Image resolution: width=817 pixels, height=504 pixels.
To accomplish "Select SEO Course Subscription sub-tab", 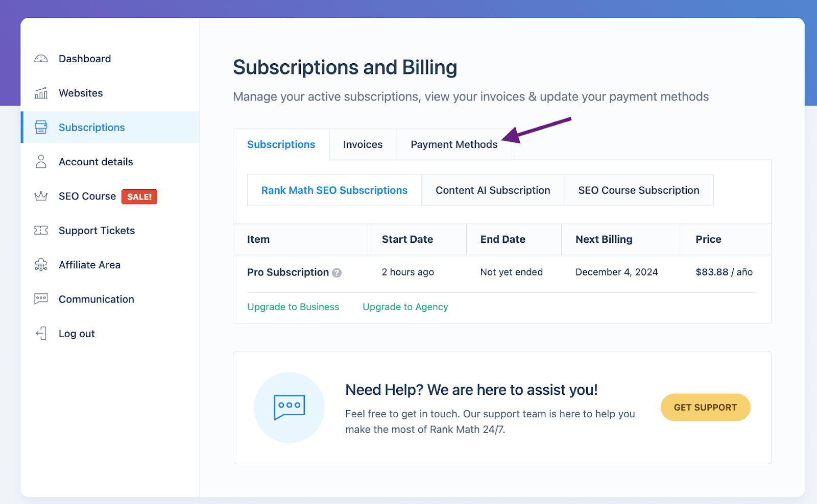I will (639, 190).
